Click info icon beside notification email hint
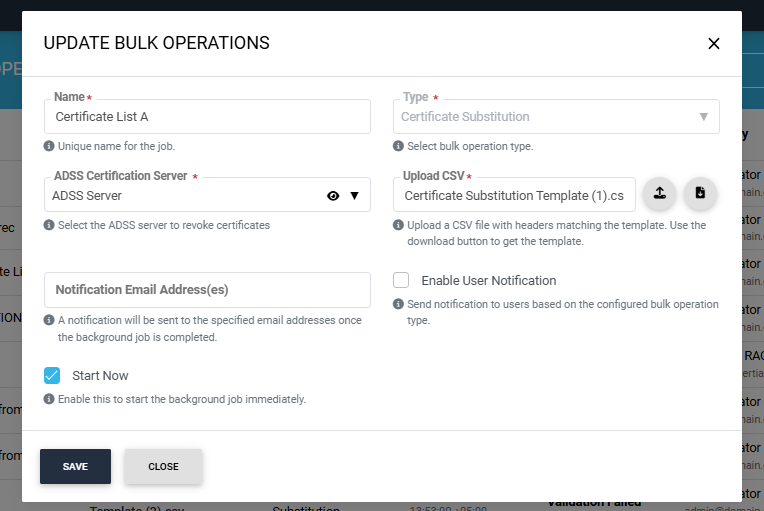Image resolution: width=764 pixels, height=511 pixels. point(49,320)
